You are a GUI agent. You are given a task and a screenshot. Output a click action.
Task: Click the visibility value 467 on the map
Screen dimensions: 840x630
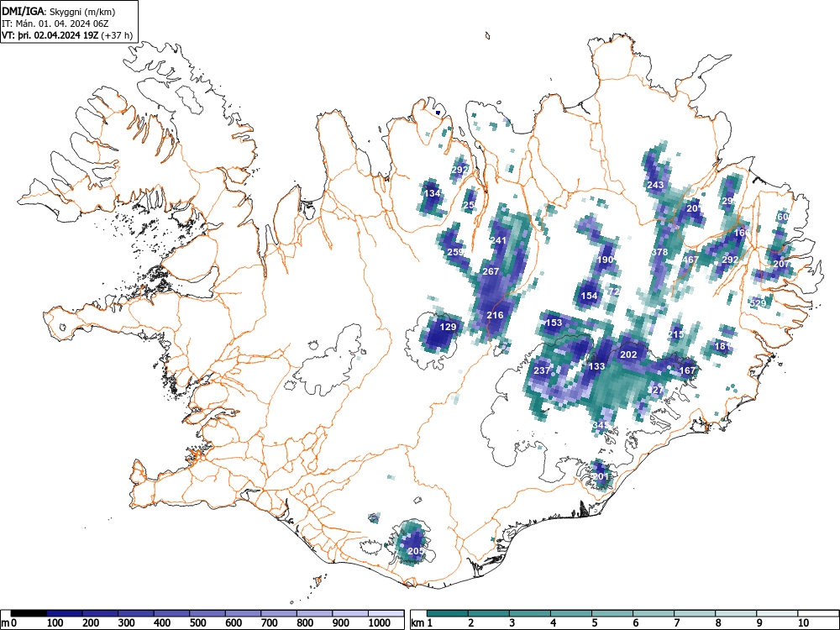[x=690, y=260]
